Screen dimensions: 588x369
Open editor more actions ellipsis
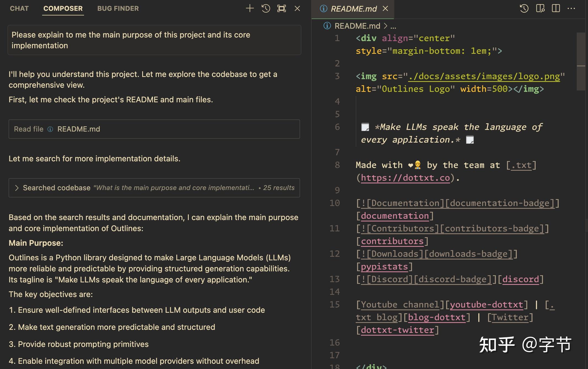tap(571, 8)
